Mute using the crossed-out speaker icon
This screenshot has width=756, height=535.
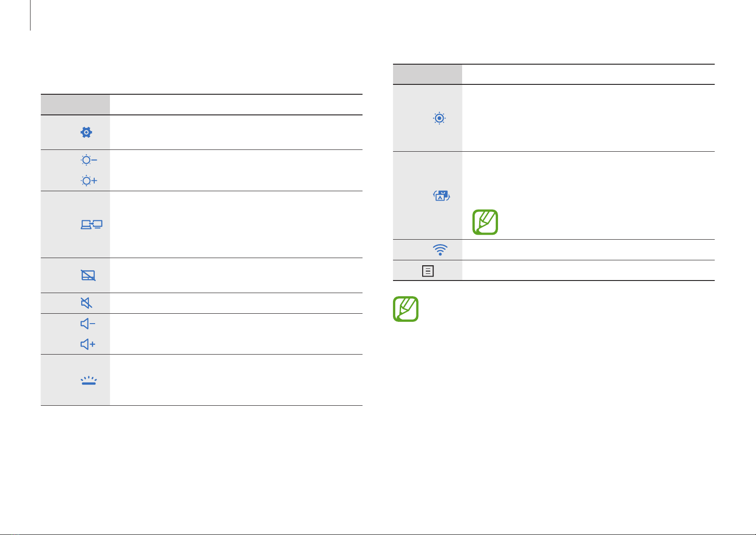[87, 303]
